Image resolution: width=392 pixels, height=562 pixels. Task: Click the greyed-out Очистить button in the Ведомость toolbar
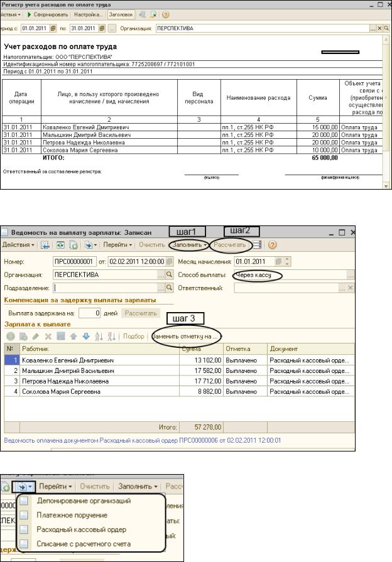click(152, 245)
